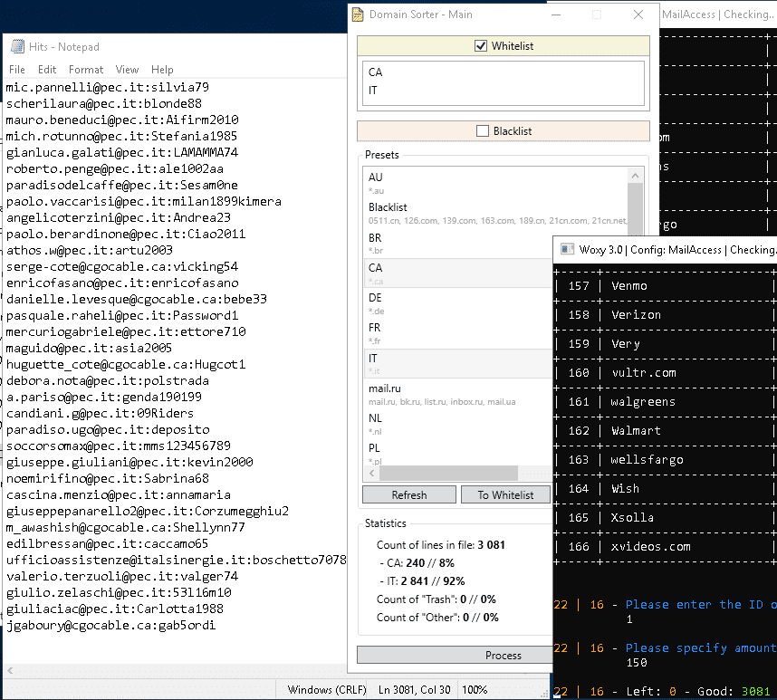Screen dimensions: 777x700
Task: Click the presets vertical scrollbar thumb
Action: point(635,208)
